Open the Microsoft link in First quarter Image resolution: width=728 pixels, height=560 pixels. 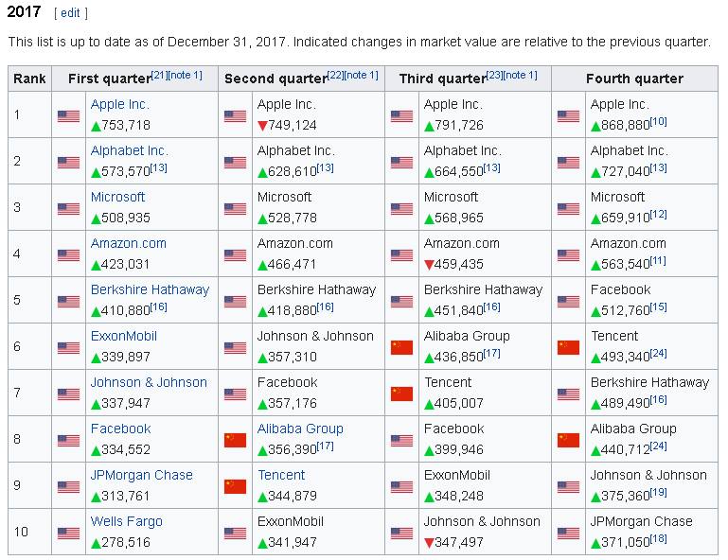pos(117,197)
